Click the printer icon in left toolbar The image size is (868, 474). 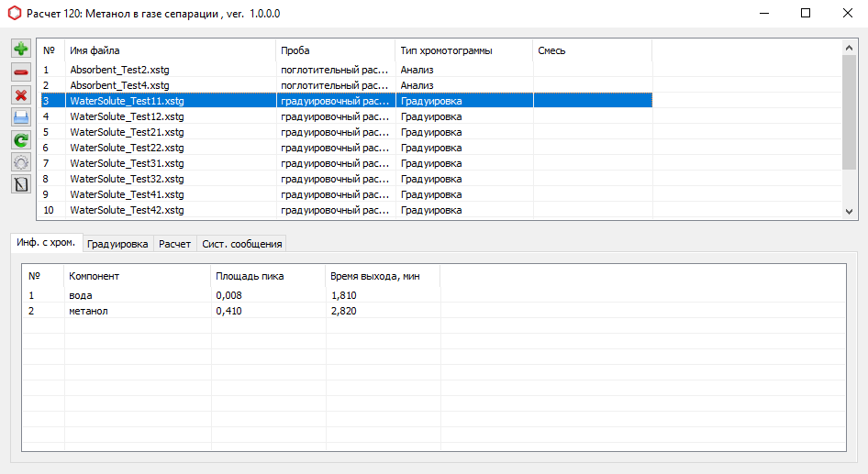pos(20,116)
